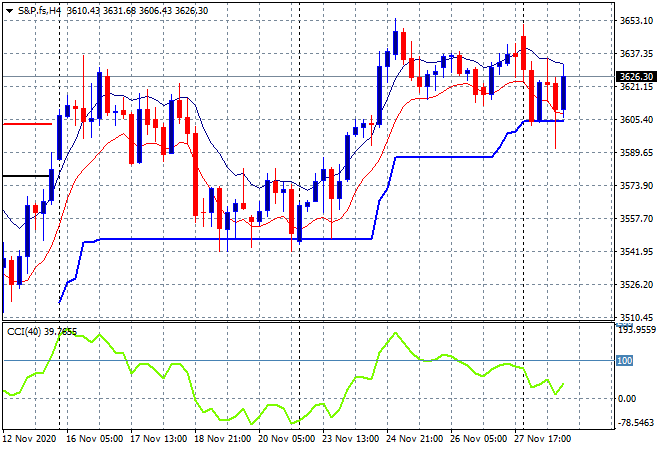The height and width of the screenshot is (450, 660).
Task: Click the current price tag 3626.30
Action: click(636, 77)
